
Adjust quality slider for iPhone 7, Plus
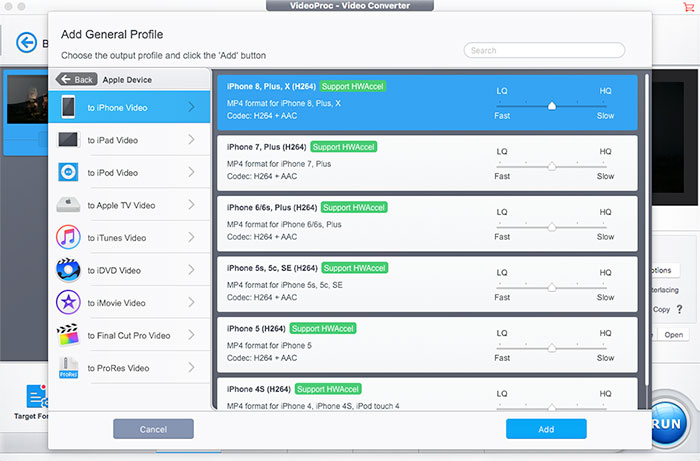[x=552, y=166]
